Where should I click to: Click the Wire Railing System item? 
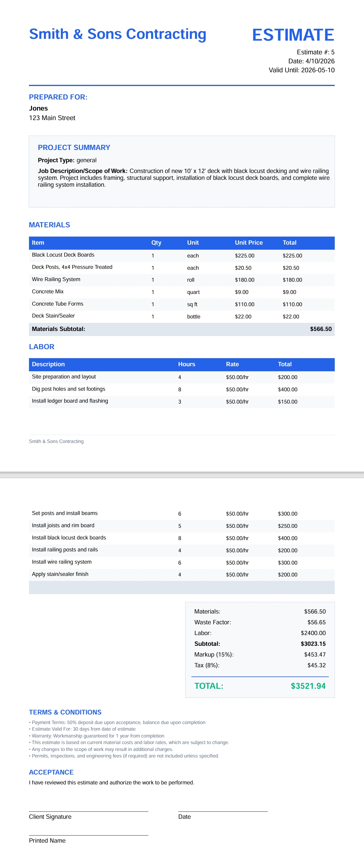(56, 279)
